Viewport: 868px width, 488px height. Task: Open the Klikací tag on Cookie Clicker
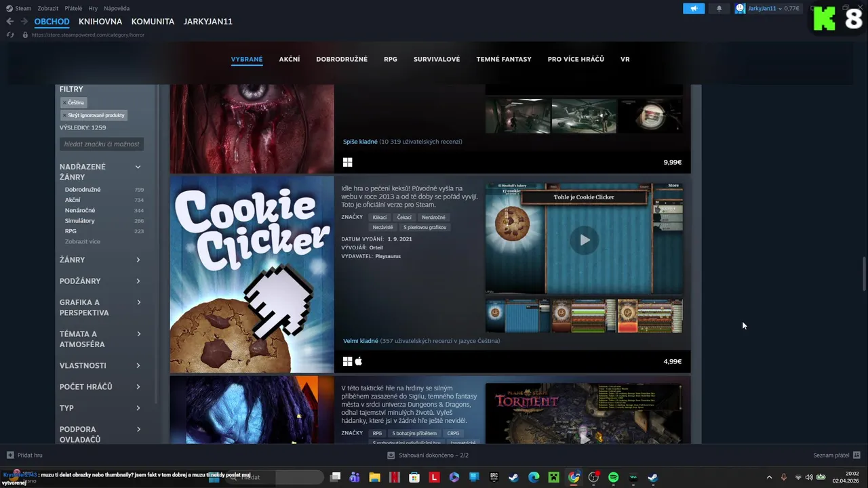(380, 218)
